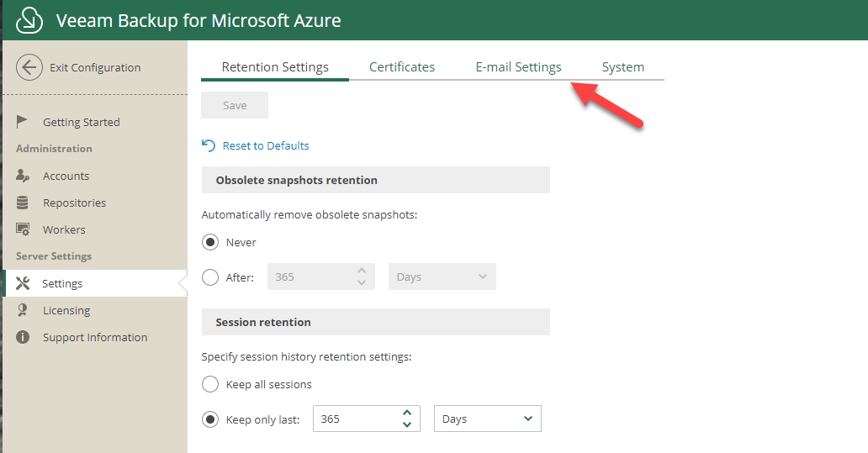Switch to the Certificates tab
868x453 pixels.
pos(402,67)
